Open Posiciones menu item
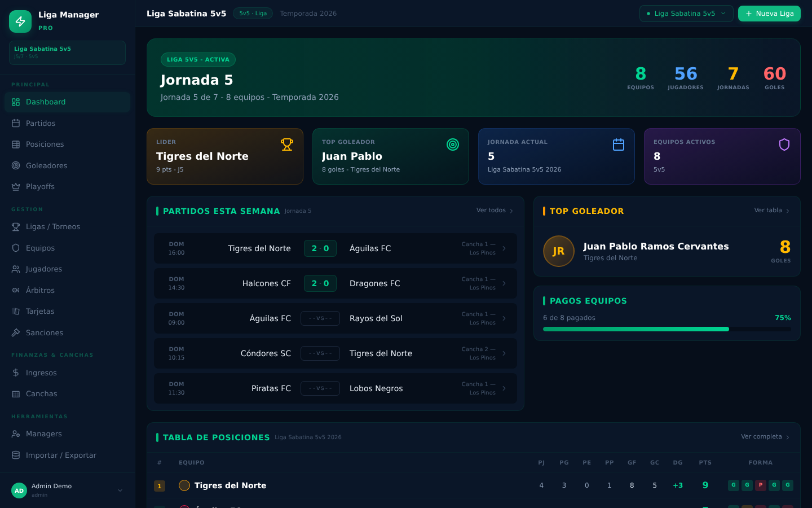812x508 pixels. point(67,144)
